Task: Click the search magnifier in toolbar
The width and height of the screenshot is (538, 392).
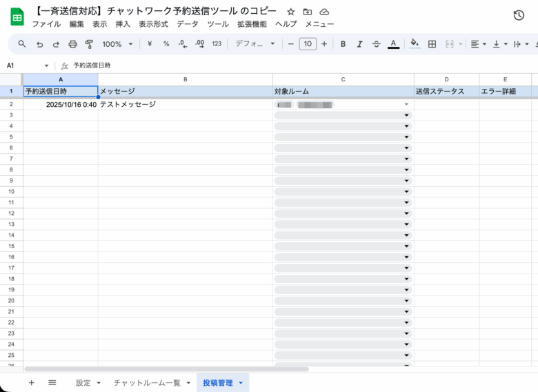Action: [22, 44]
